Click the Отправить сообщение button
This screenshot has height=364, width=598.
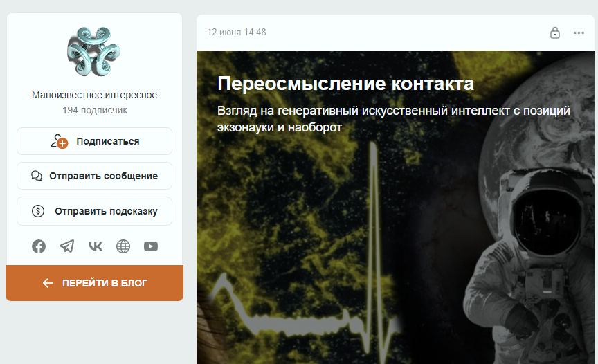click(x=95, y=176)
